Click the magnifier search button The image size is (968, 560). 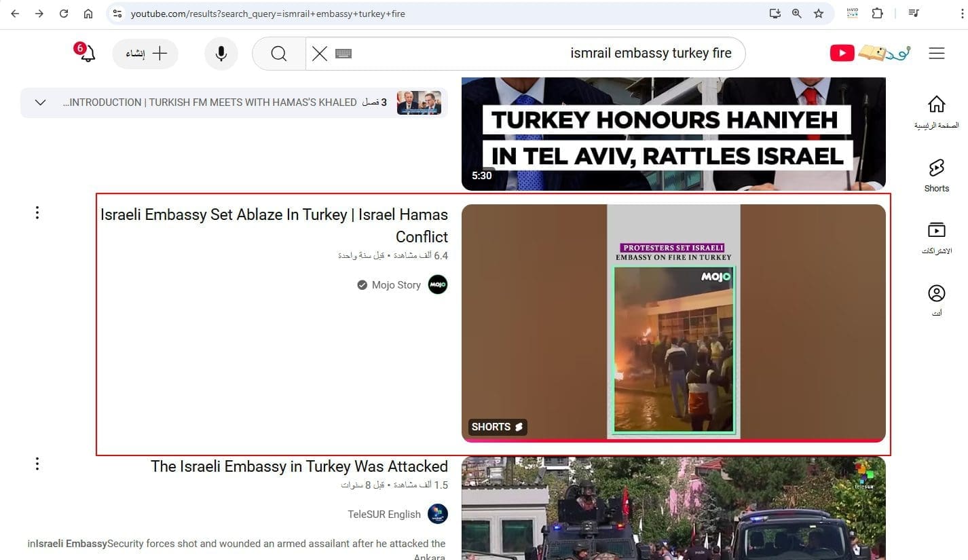tap(278, 54)
